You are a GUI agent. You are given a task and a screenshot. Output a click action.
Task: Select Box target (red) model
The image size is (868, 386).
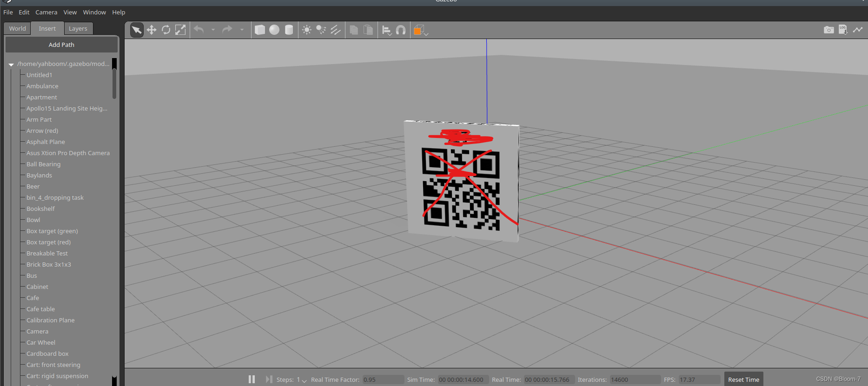(x=48, y=242)
